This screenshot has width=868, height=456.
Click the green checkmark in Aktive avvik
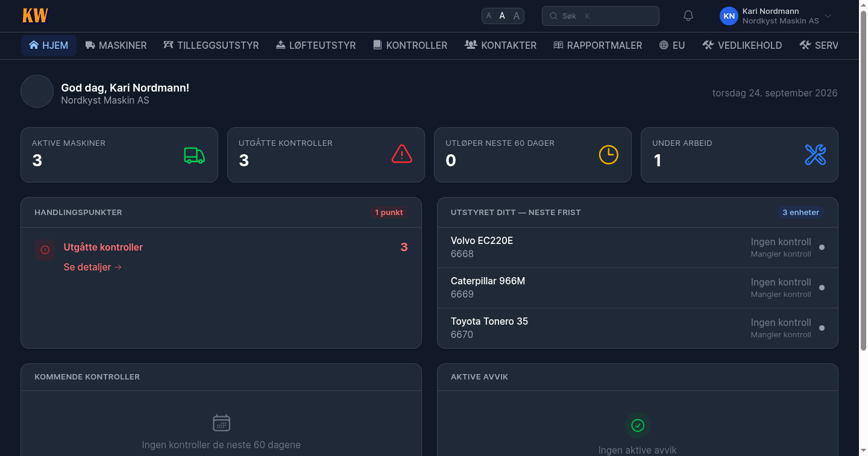638,425
